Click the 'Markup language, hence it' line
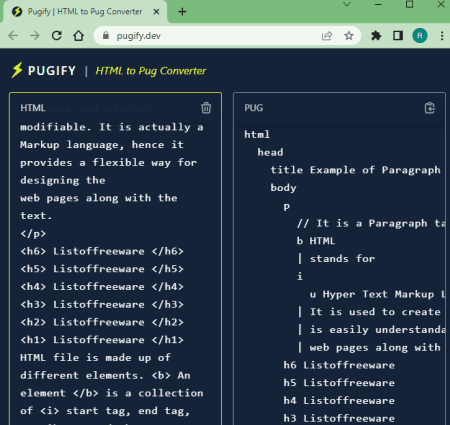The height and width of the screenshot is (425, 450). [102, 145]
